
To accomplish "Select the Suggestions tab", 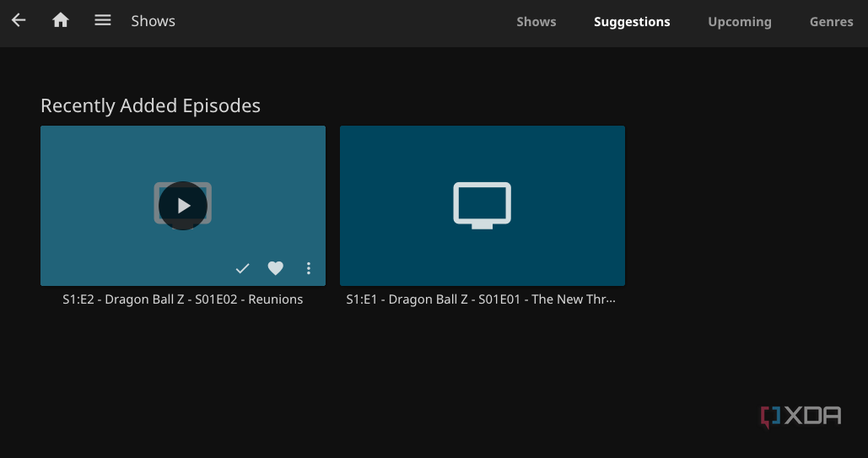I will pos(632,22).
